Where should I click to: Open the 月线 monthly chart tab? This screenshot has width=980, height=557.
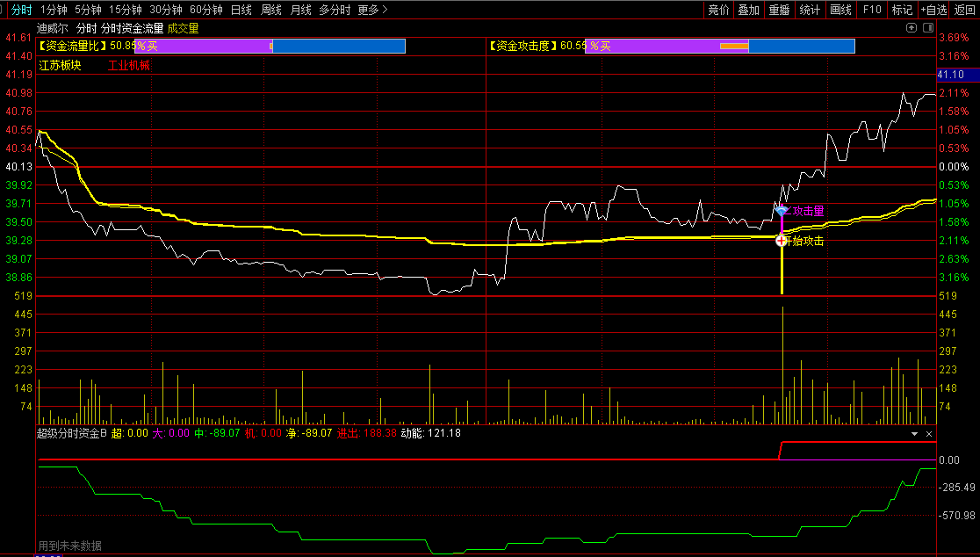300,10
